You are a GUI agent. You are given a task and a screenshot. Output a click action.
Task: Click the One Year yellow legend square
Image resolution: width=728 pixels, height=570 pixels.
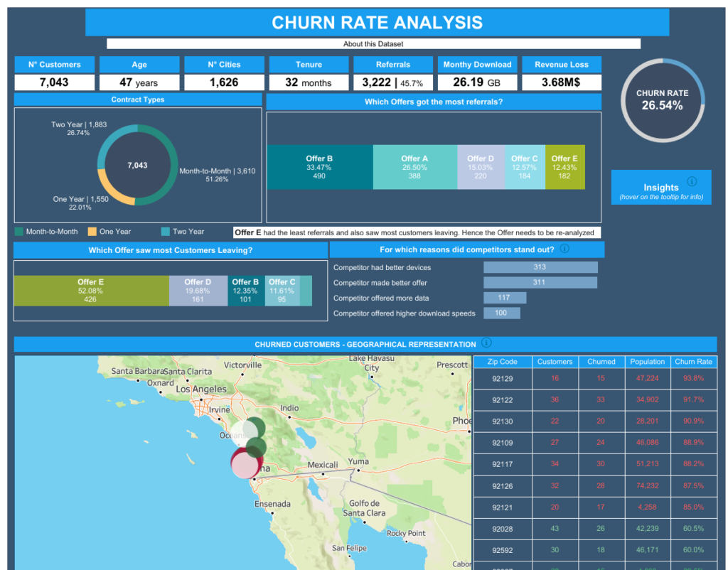coord(92,232)
